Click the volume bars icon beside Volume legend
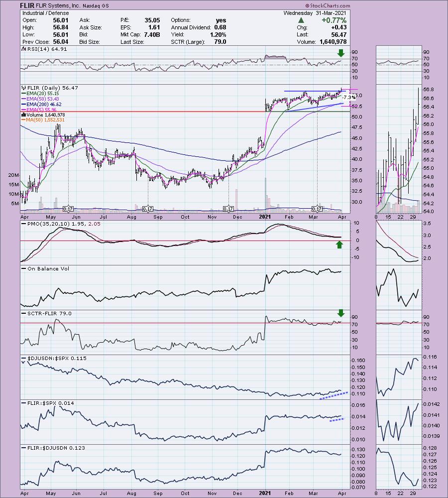The height and width of the screenshot is (498, 448). 24,115
